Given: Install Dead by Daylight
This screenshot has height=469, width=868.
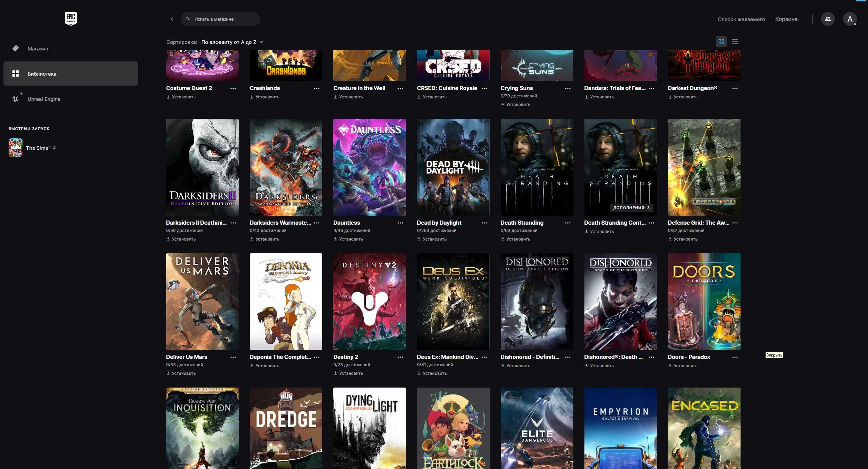Looking at the screenshot, I should 432,239.
